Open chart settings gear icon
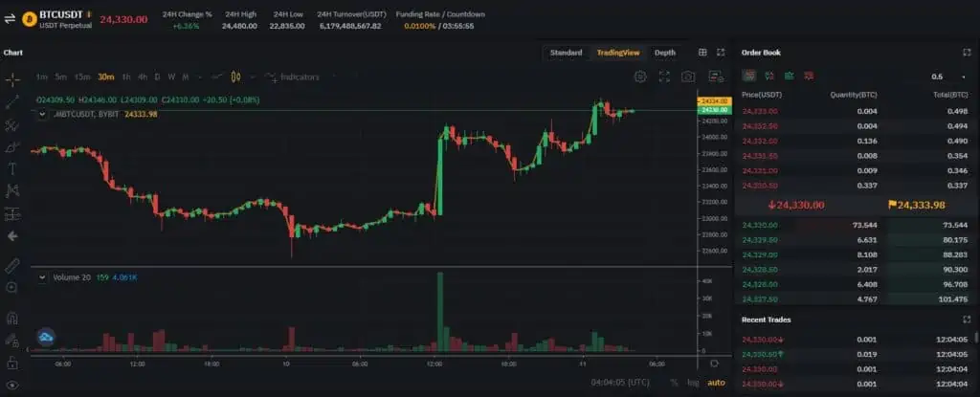 [640, 77]
